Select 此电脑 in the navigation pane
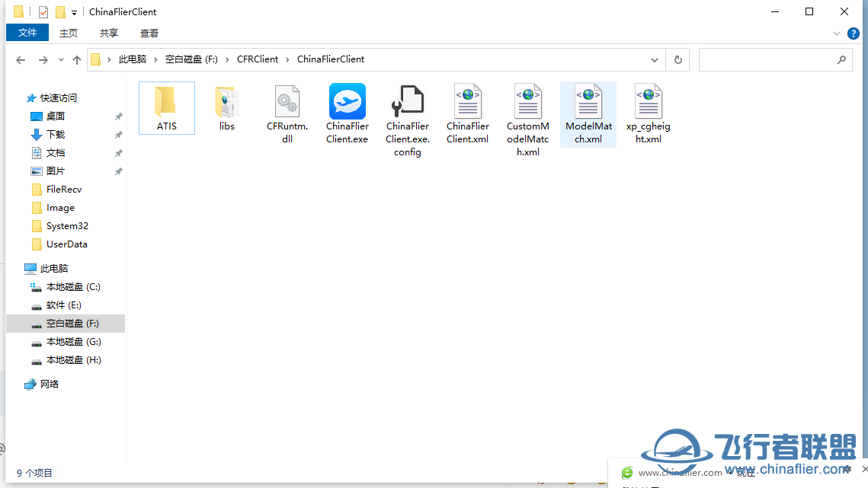868x488 pixels. coord(53,268)
